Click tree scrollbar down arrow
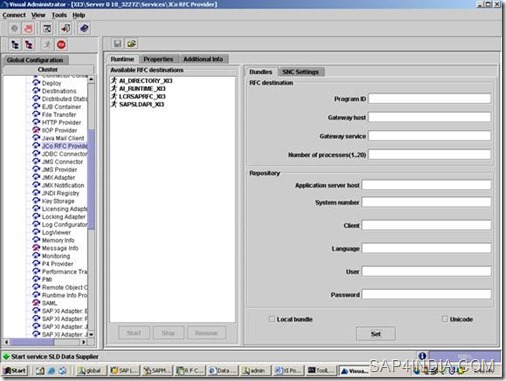 pos(91,334)
